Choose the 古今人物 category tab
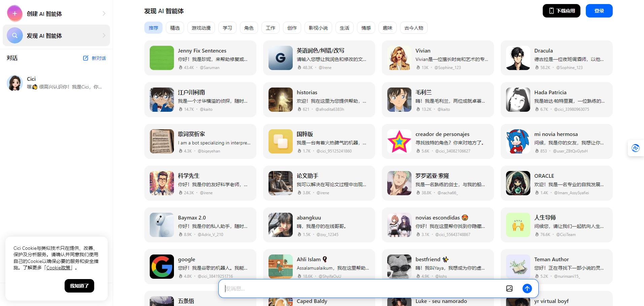Viewport: 644px width, 306px height. (414, 28)
